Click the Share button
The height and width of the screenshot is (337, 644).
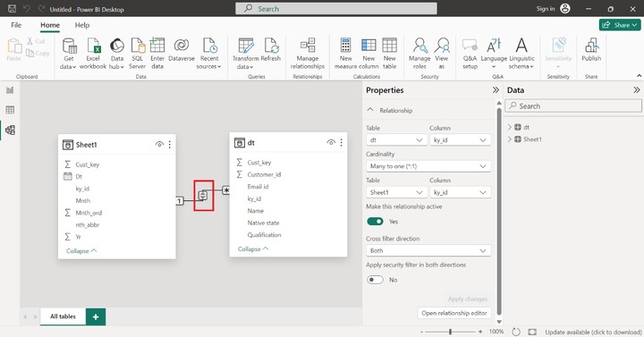[619, 25]
